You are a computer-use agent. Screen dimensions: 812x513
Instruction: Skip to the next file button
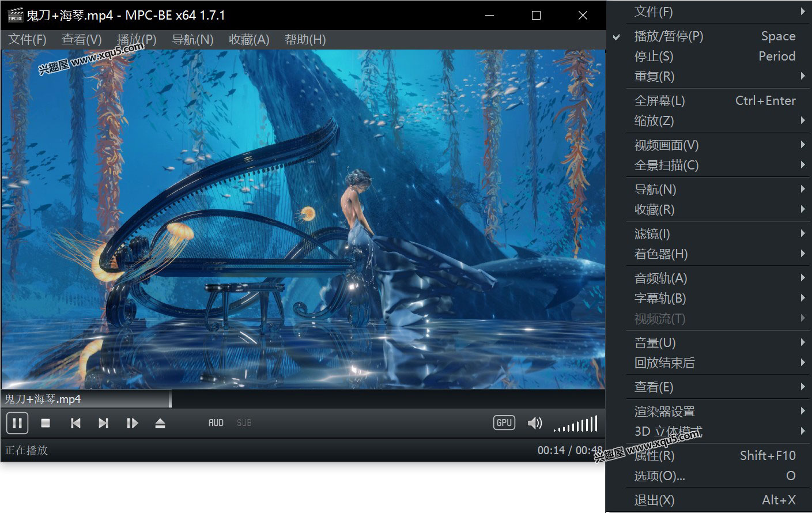[x=104, y=423]
